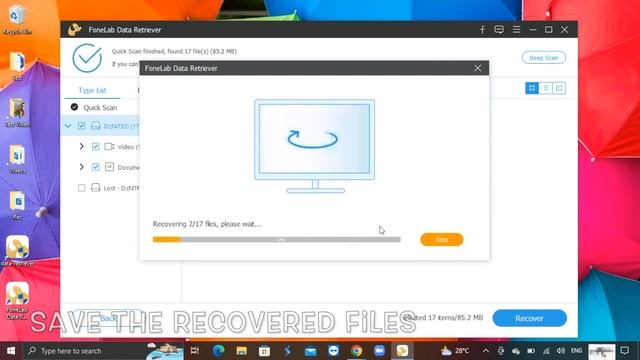This screenshot has height=360, width=640.
Task: Open the FoneLab Data Retriever desktop shortcut
Action: tap(17, 300)
